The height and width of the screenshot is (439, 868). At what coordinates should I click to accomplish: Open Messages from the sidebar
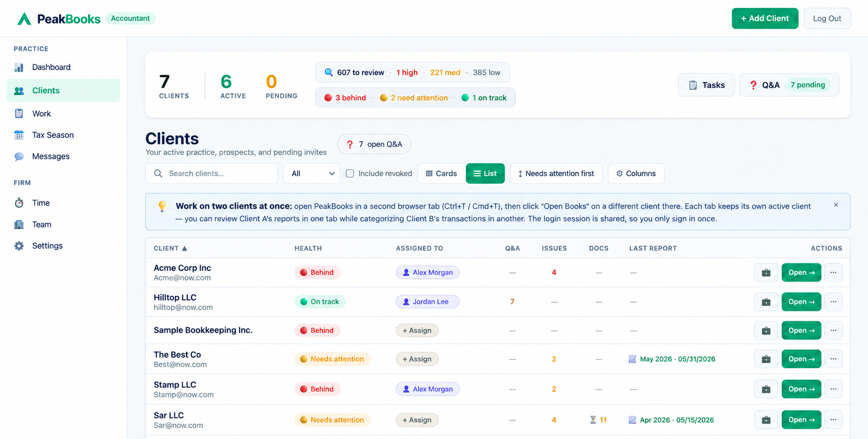pyautogui.click(x=63, y=157)
